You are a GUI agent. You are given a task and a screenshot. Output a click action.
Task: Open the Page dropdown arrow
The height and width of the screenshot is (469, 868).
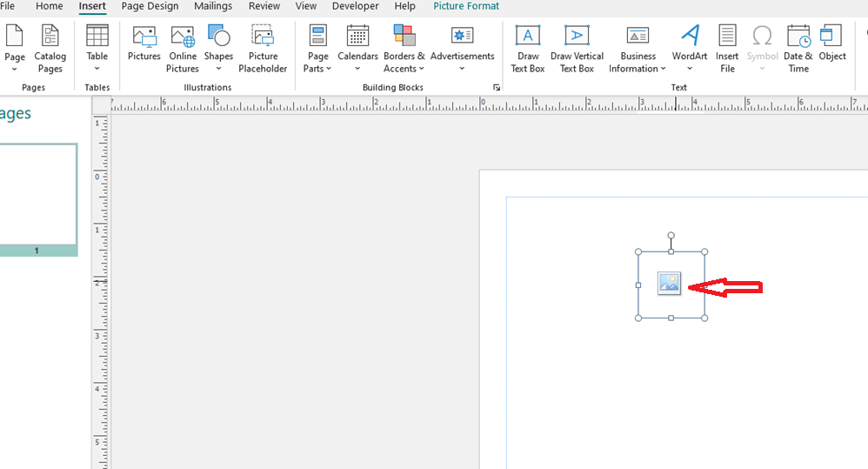pos(15,70)
